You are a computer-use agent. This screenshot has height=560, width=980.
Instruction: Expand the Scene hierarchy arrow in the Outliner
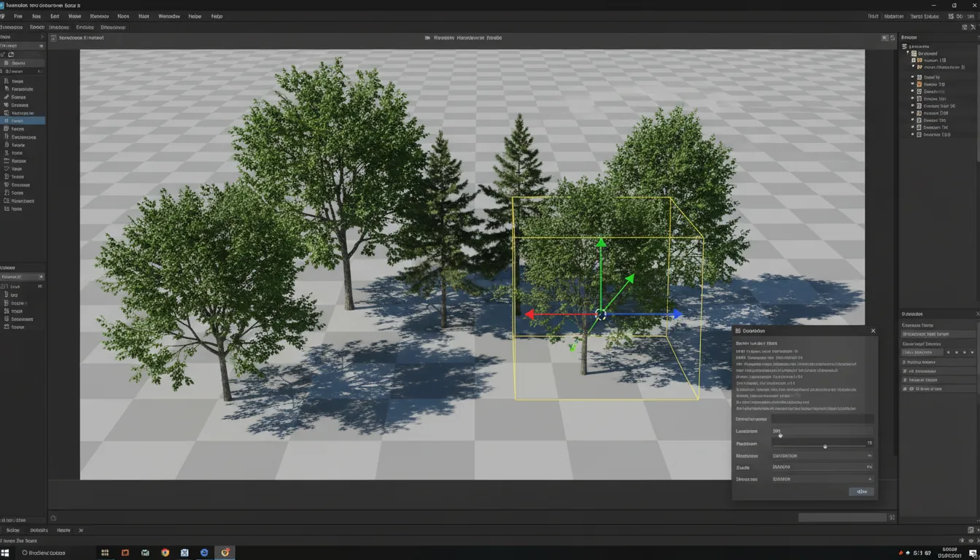907,52
